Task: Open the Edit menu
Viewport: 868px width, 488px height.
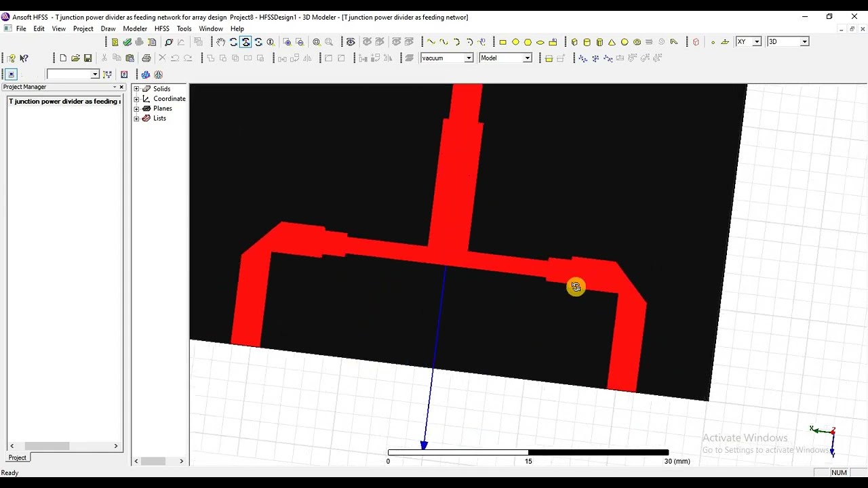Action: [x=39, y=29]
